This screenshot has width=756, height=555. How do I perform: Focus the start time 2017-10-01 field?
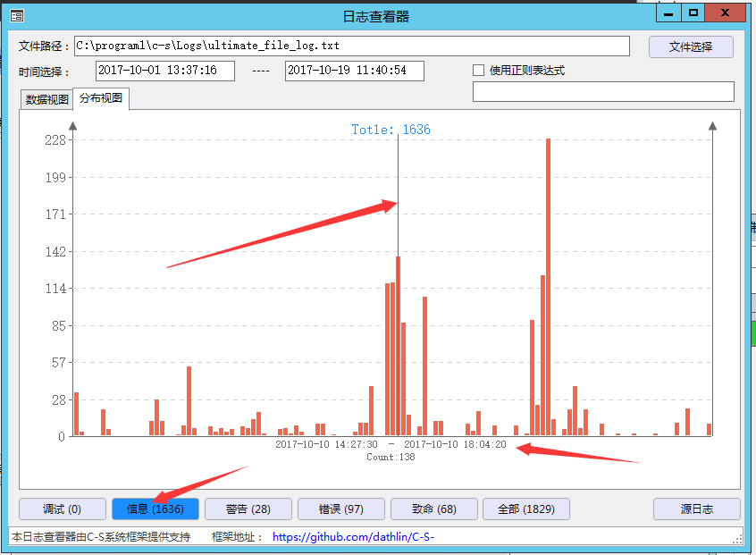[x=165, y=71]
